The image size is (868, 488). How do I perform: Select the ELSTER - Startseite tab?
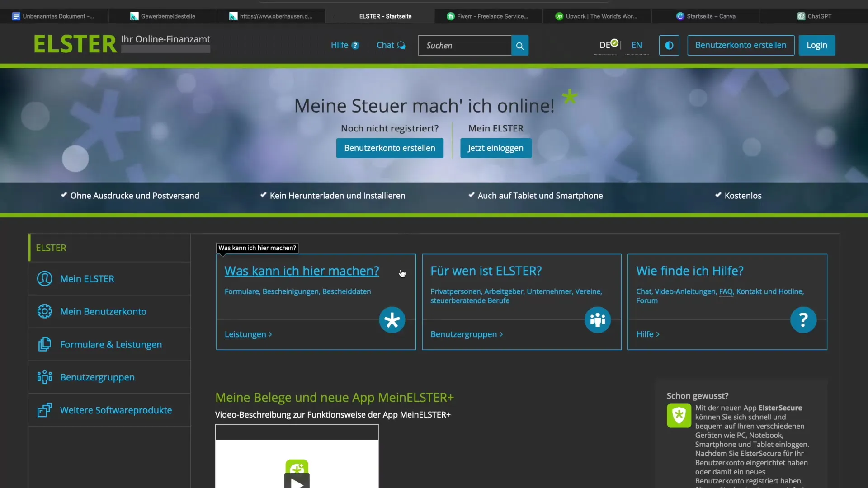tap(380, 16)
